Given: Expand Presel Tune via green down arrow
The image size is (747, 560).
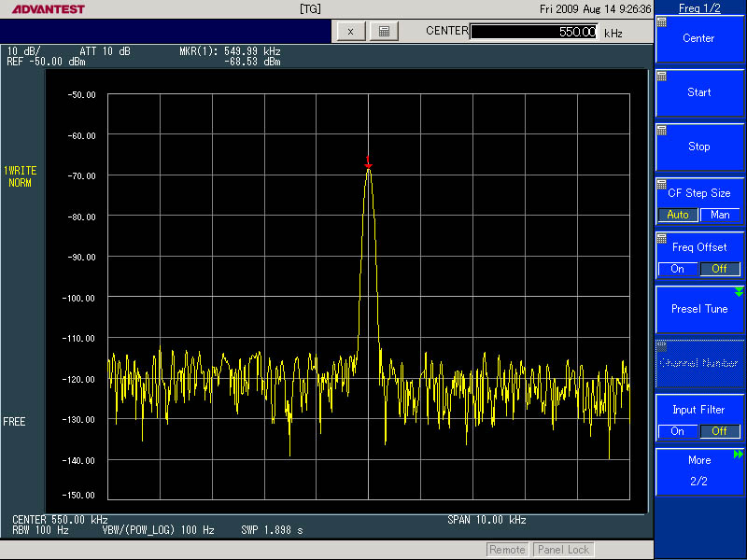Looking at the screenshot, I should tap(739, 292).
